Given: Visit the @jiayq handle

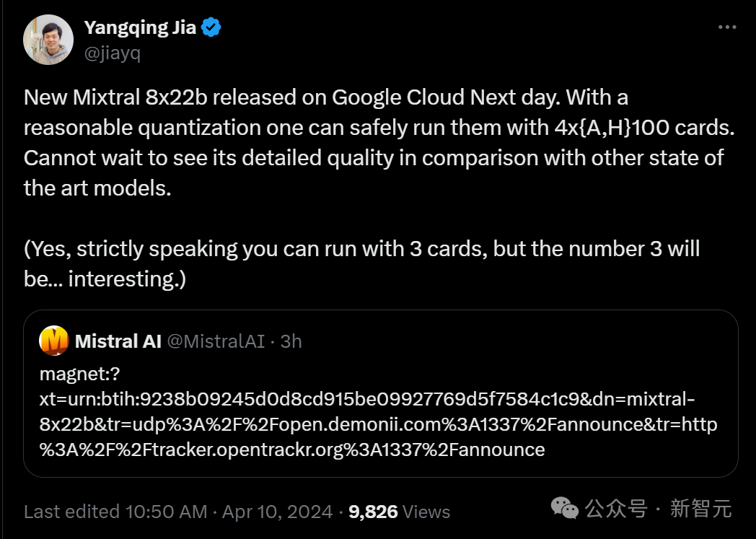Looking at the screenshot, I should coord(113,53).
